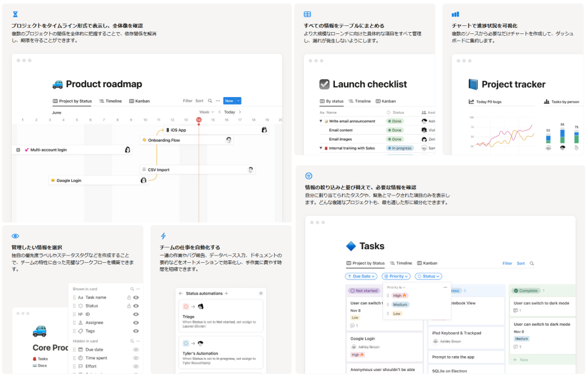Click the assignee avatar on the iOS App bar
This screenshot has height=376, width=588.
click(x=264, y=130)
